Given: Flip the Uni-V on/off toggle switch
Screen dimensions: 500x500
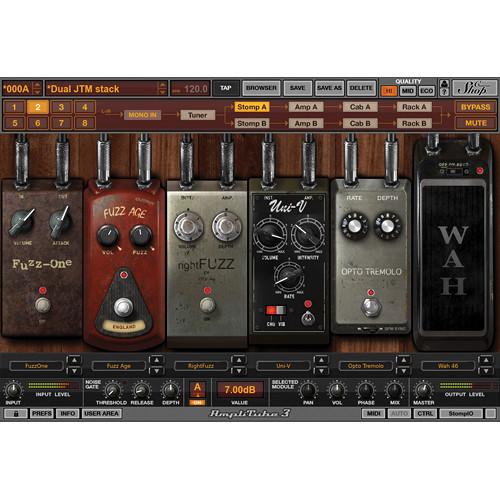Looking at the screenshot, I should point(307,318).
